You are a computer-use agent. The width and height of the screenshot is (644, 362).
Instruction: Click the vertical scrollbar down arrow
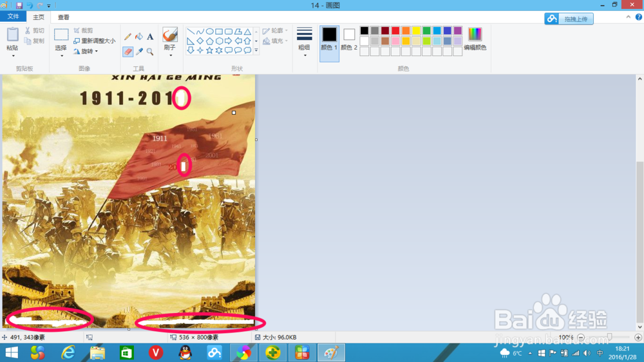point(640,327)
